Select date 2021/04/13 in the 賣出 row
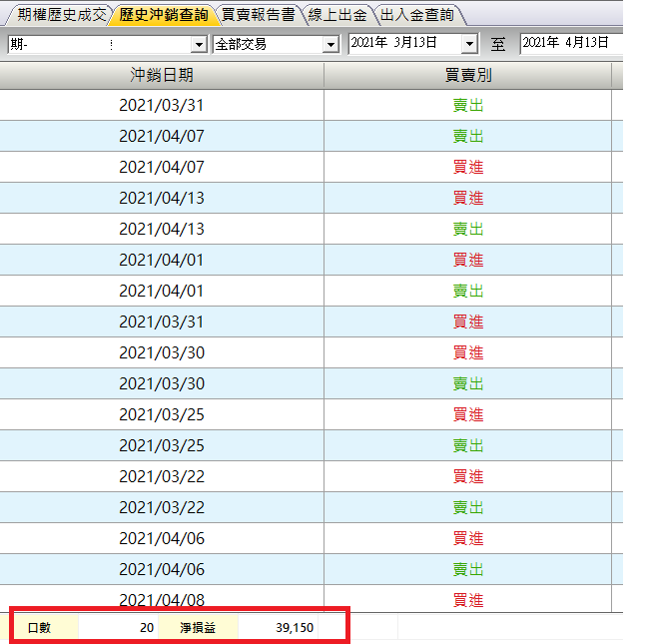This screenshot has height=644, width=653. tap(162, 229)
